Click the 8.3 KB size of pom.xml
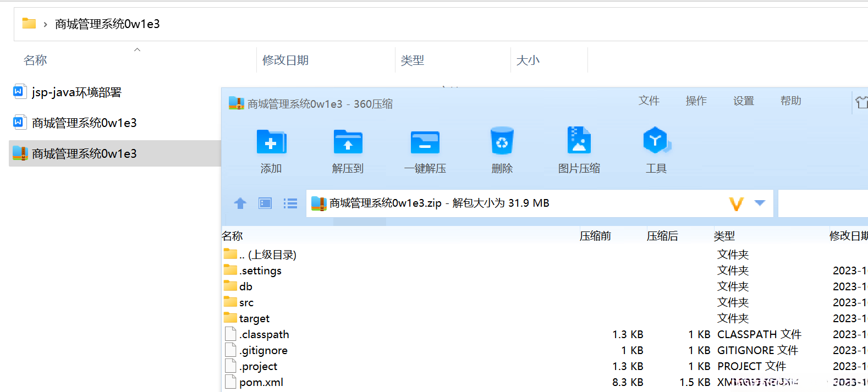868x392 pixels. tap(628, 382)
